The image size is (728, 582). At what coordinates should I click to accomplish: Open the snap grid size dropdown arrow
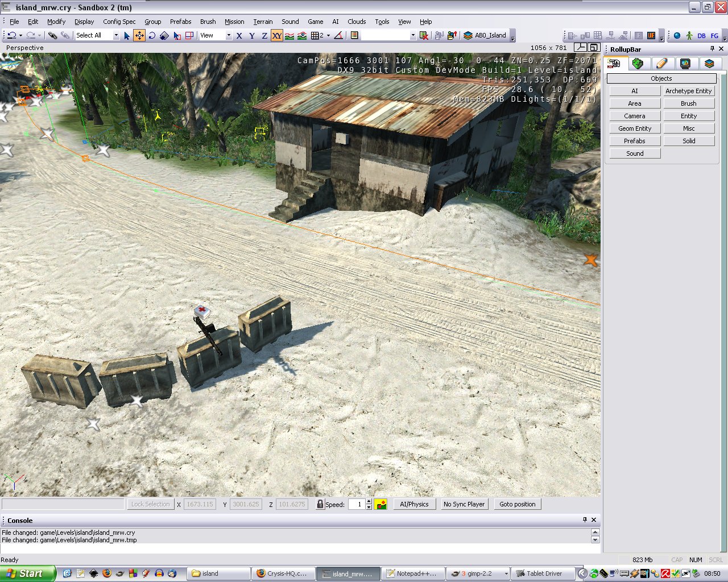pos(328,35)
